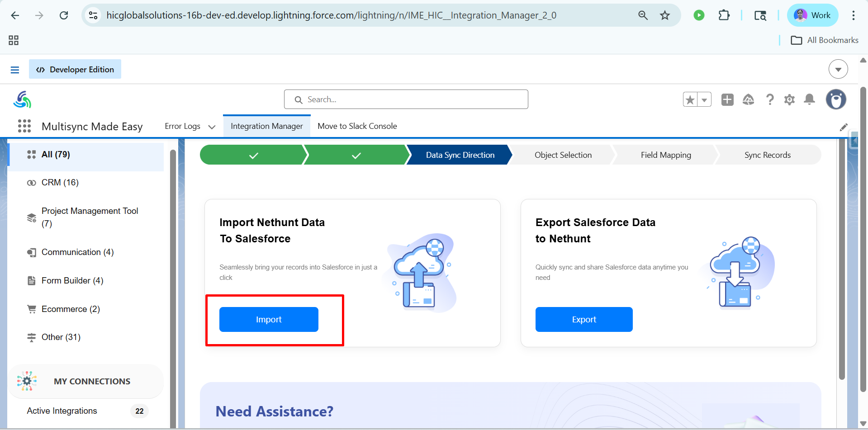Expand the Error Logs dropdown chevron

point(212,127)
